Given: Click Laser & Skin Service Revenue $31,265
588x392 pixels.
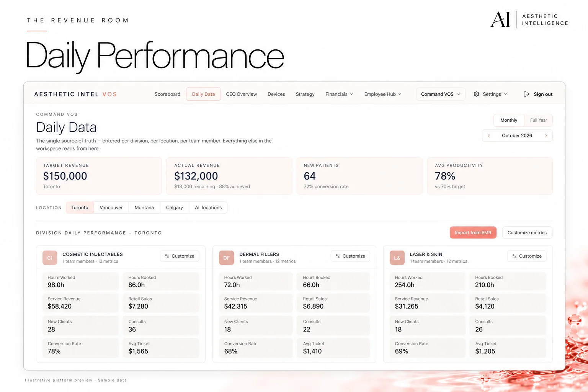Looking at the screenshot, I should (428, 303).
